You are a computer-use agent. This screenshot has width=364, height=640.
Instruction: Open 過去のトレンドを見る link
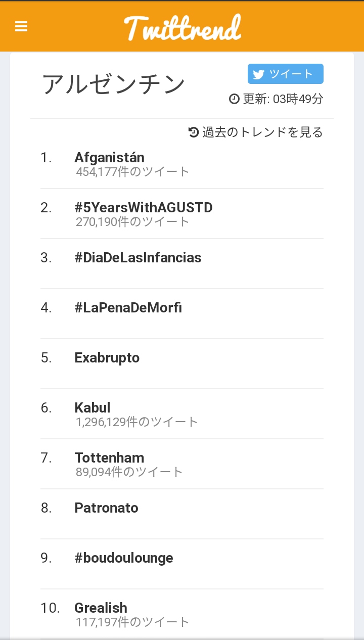(x=262, y=132)
